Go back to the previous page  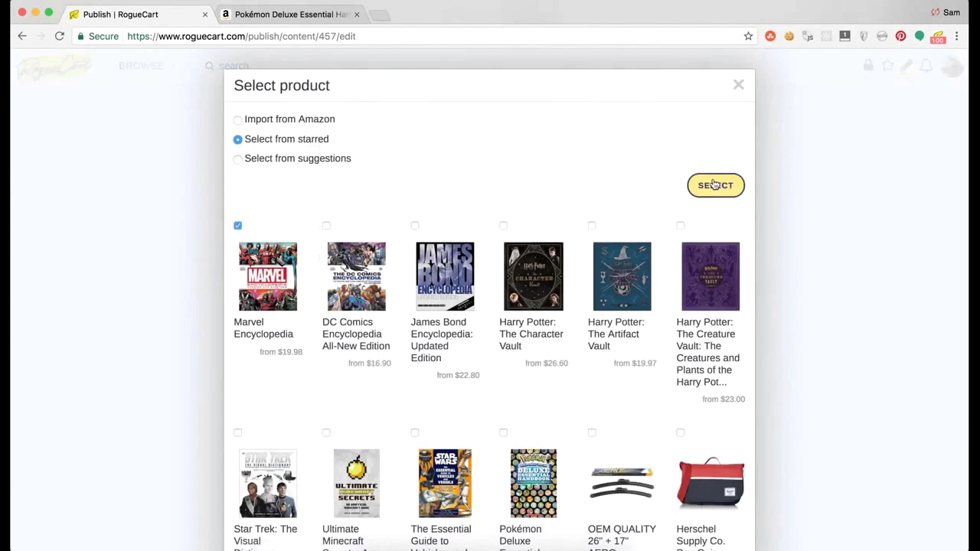(22, 36)
